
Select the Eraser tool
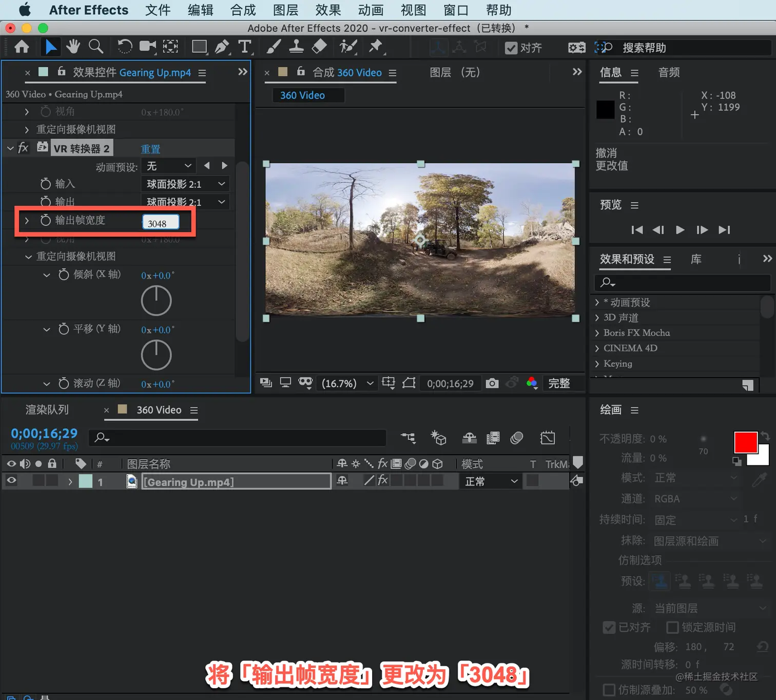click(319, 47)
